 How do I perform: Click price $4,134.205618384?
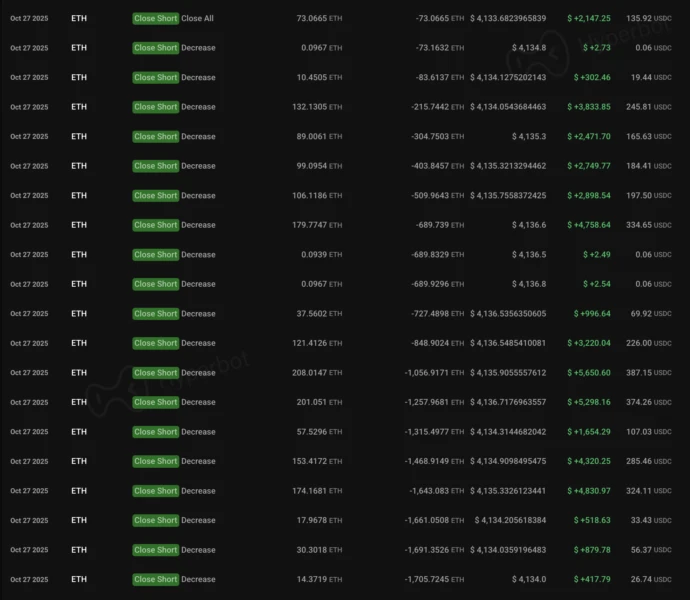(x=510, y=520)
